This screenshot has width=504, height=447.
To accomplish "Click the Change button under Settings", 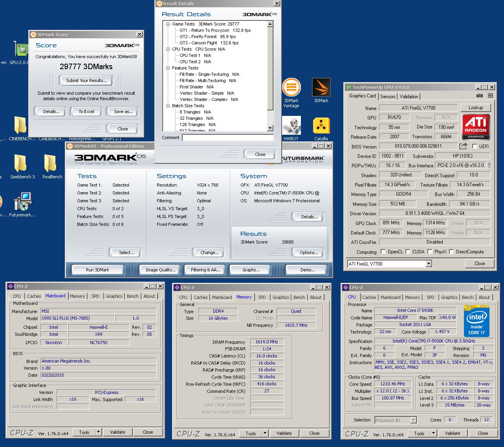I will [209, 253].
